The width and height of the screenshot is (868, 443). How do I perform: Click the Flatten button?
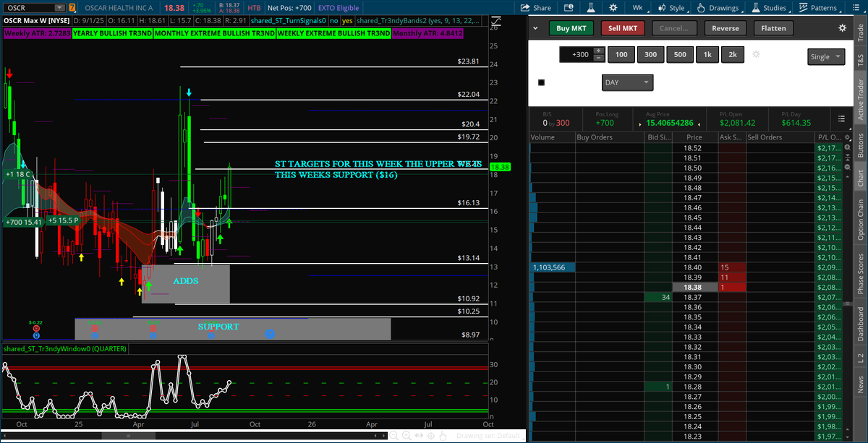click(774, 28)
